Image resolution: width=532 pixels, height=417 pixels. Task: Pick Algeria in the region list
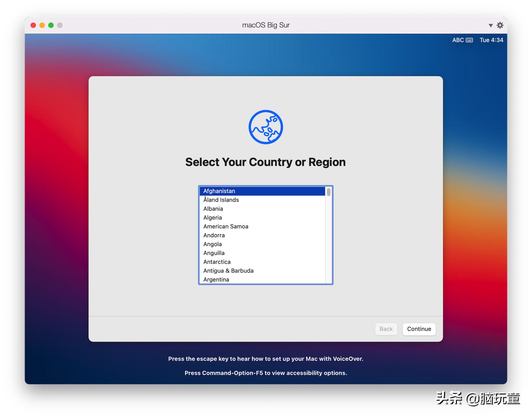click(x=262, y=218)
